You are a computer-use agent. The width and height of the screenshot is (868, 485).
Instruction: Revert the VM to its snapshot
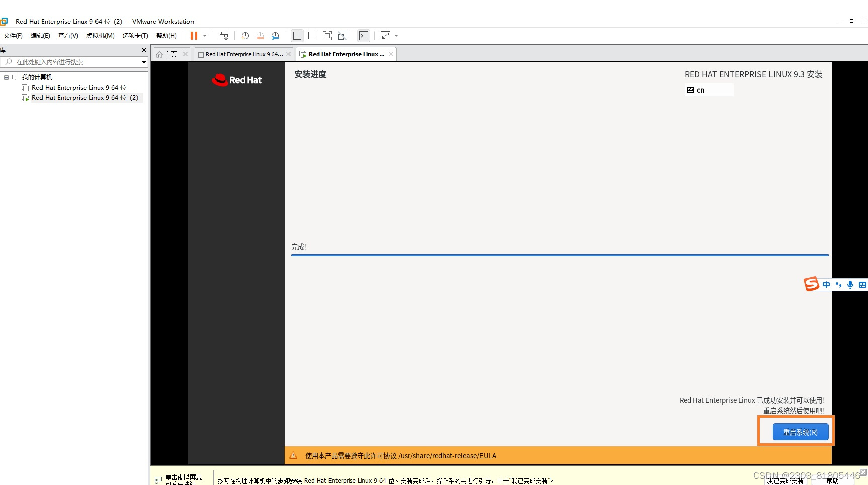260,36
